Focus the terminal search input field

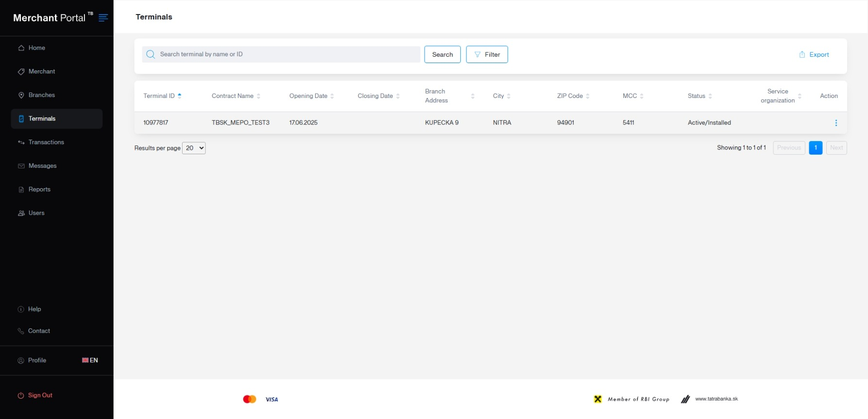tap(286, 54)
